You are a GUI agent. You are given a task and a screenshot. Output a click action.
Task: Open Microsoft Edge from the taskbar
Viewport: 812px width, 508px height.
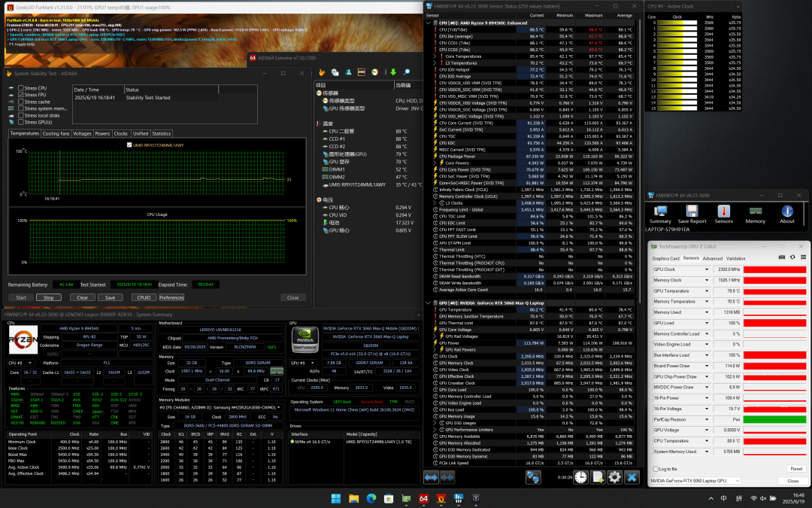point(371,498)
